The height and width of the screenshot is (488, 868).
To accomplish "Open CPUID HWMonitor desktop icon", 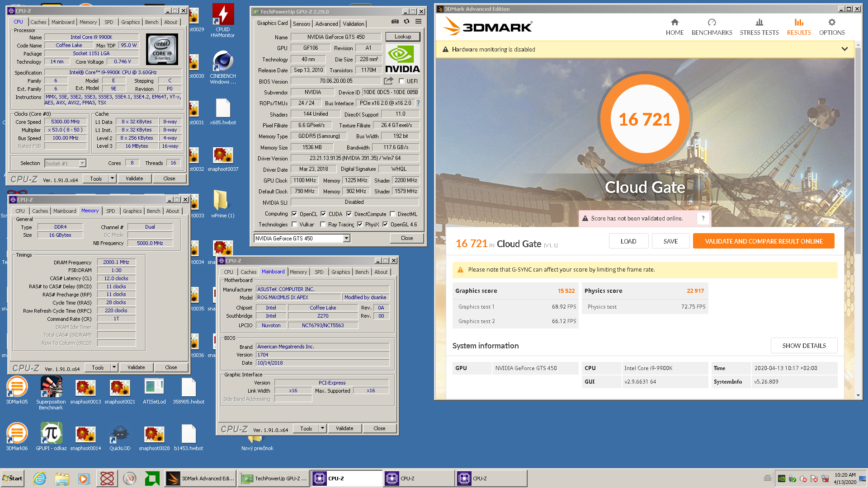I will (222, 20).
